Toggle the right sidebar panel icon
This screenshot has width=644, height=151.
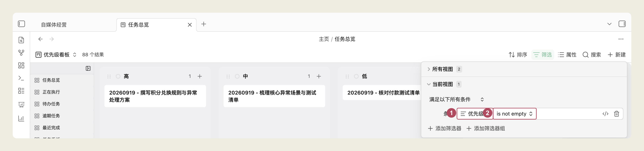[622, 24]
